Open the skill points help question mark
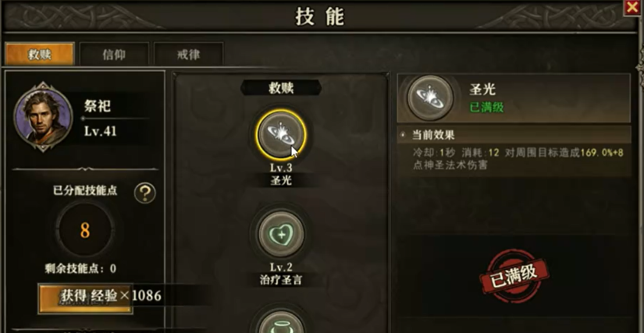Image resolution: width=644 pixels, height=333 pixels. [x=145, y=193]
